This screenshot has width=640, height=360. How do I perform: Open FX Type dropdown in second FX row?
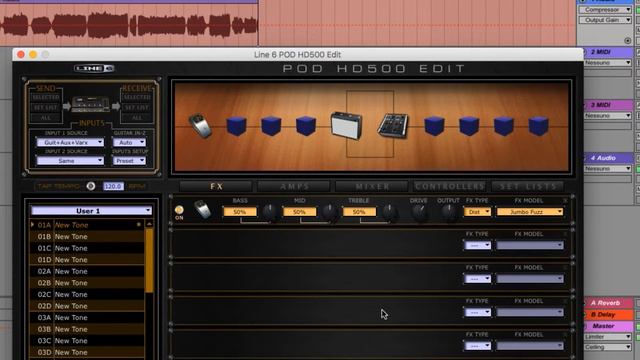477,245
